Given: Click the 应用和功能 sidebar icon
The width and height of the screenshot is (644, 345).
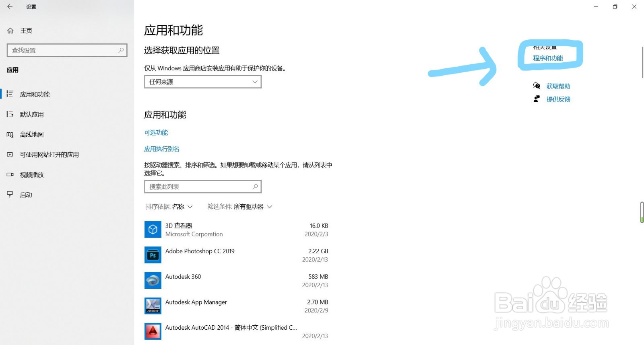Looking at the screenshot, I should coord(10,94).
